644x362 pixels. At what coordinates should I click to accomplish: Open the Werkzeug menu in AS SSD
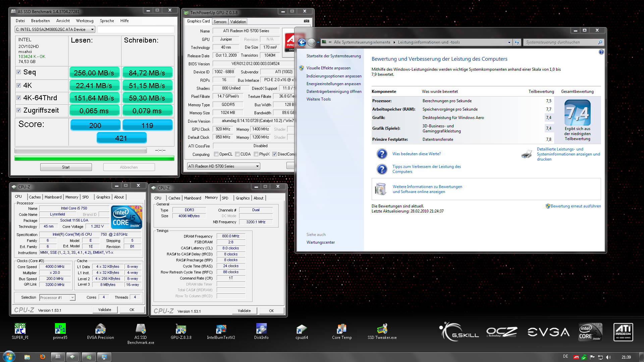(85, 21)
